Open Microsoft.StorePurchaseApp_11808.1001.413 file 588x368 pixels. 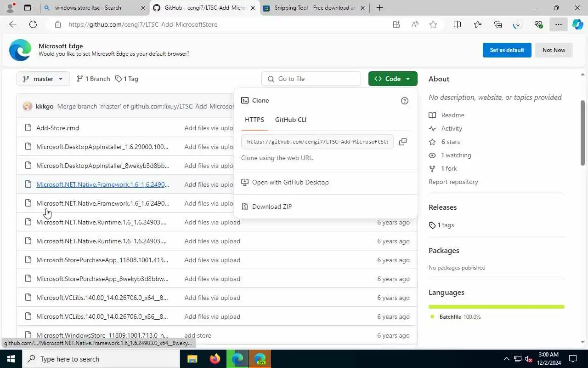(102, 260)
